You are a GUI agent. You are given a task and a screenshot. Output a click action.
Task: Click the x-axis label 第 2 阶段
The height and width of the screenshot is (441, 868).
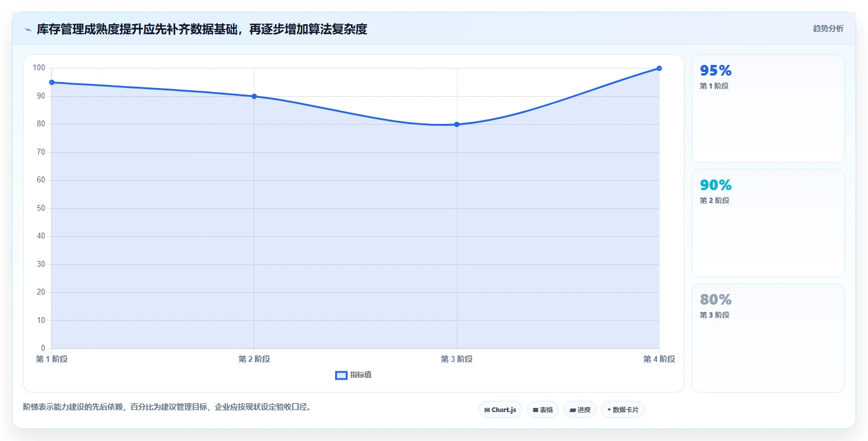click(254, 359)
